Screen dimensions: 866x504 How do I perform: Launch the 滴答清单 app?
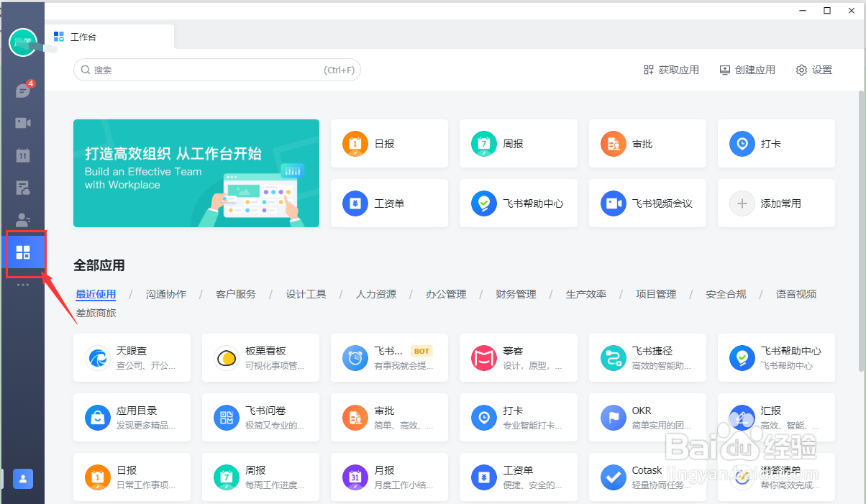pyautogui.click(x=775, y=477)
